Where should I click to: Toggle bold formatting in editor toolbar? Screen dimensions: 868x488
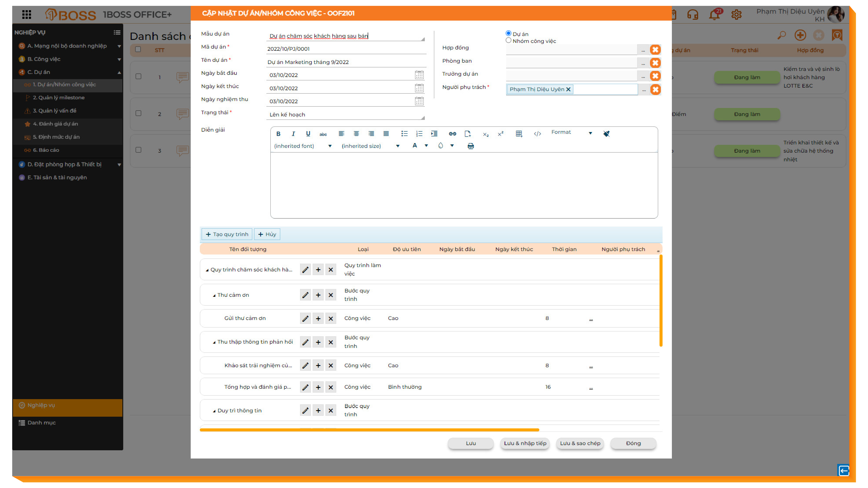(x=278, y=134)
